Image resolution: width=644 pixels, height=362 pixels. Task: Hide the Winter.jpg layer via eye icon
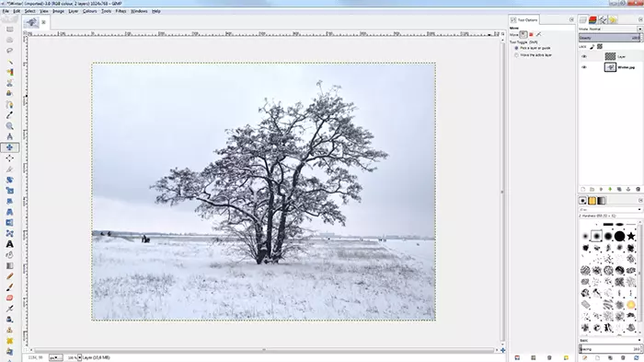[x=584, y=67]
